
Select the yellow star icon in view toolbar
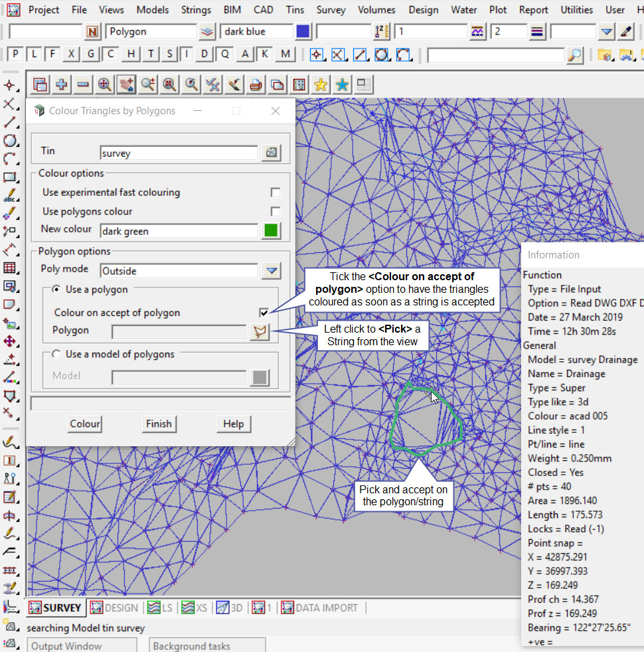321,84
